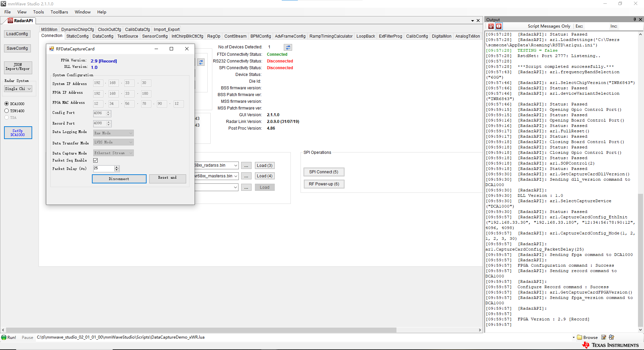Clear the Output log with the trash icon
This screenshot has width=644, height=350.
click(x=491, y=26)
